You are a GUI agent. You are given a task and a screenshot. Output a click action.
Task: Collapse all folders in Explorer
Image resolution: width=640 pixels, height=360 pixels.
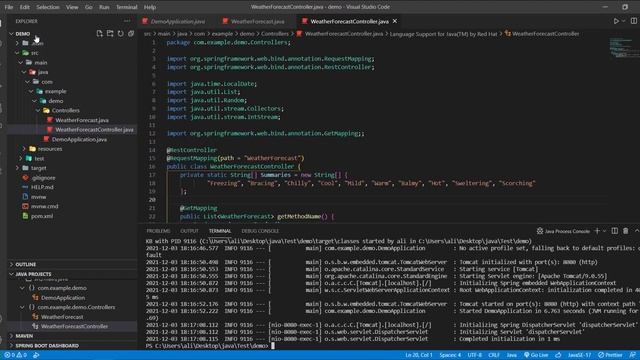point(131,33)
